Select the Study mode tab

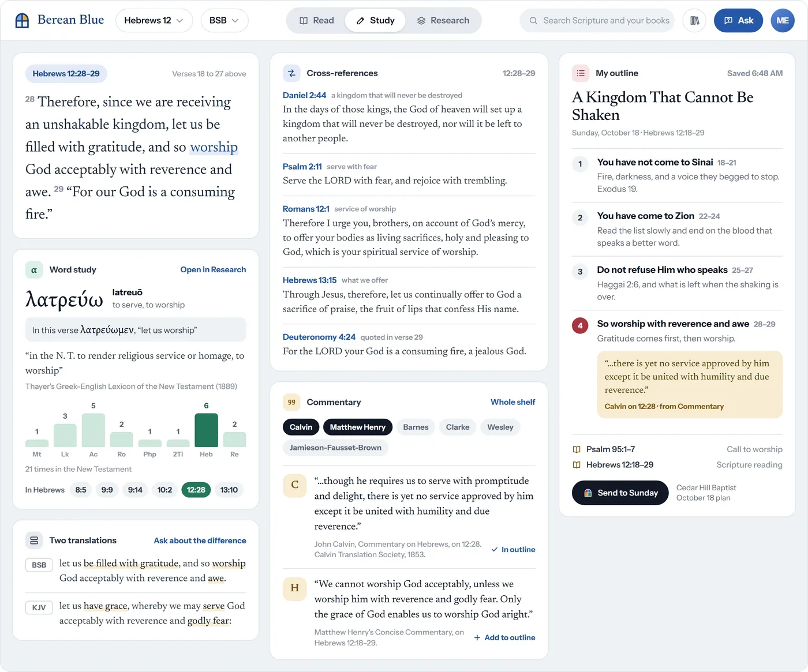coord(375,20)
